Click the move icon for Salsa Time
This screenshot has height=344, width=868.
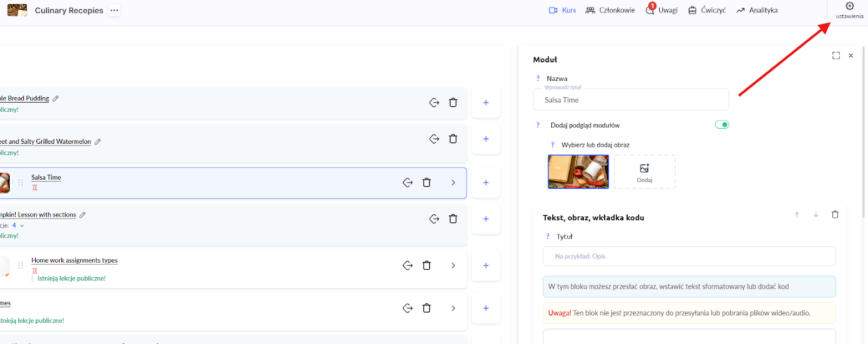pos(407,183)
